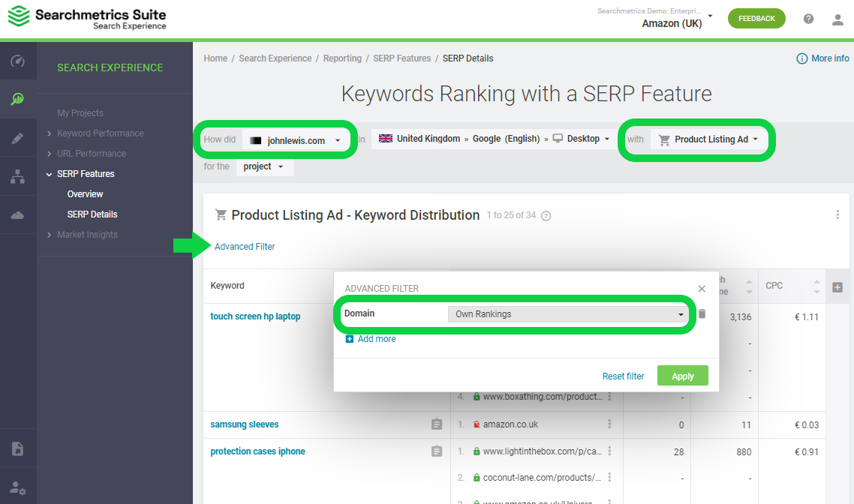The image size is (854, 504).
Task: Click the 3,136 search volume value
Action: click(x=741, y=316)
